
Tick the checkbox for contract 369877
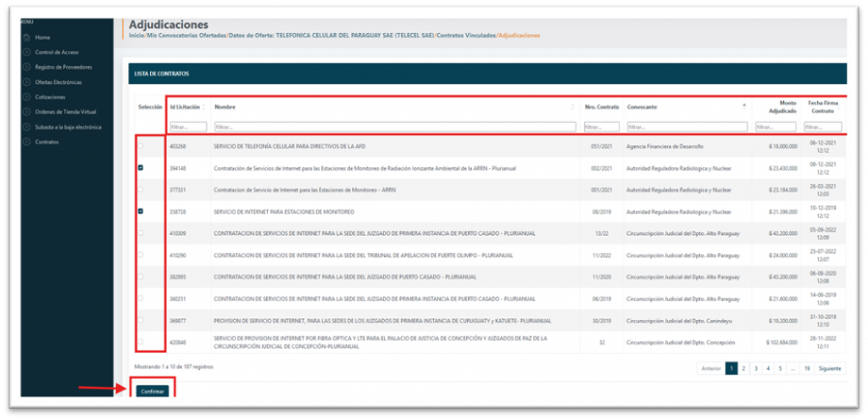click(141, 320)
